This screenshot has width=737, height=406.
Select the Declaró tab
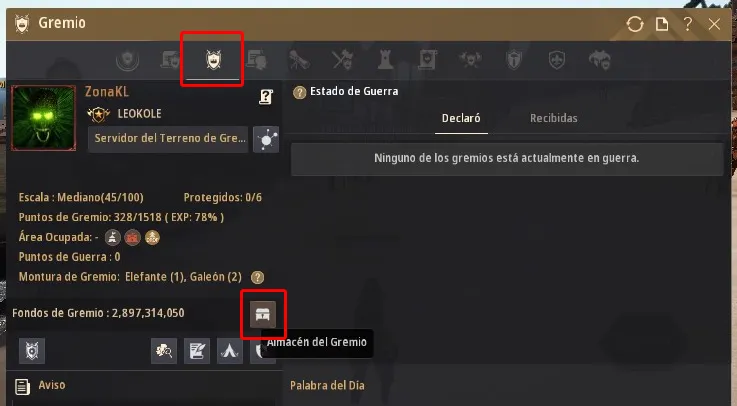(x=461, y=118)
